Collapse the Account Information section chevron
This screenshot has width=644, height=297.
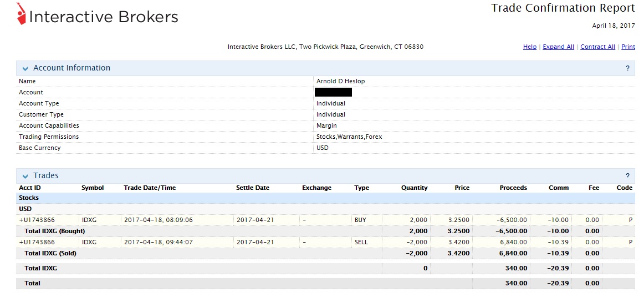coord(25,68)
